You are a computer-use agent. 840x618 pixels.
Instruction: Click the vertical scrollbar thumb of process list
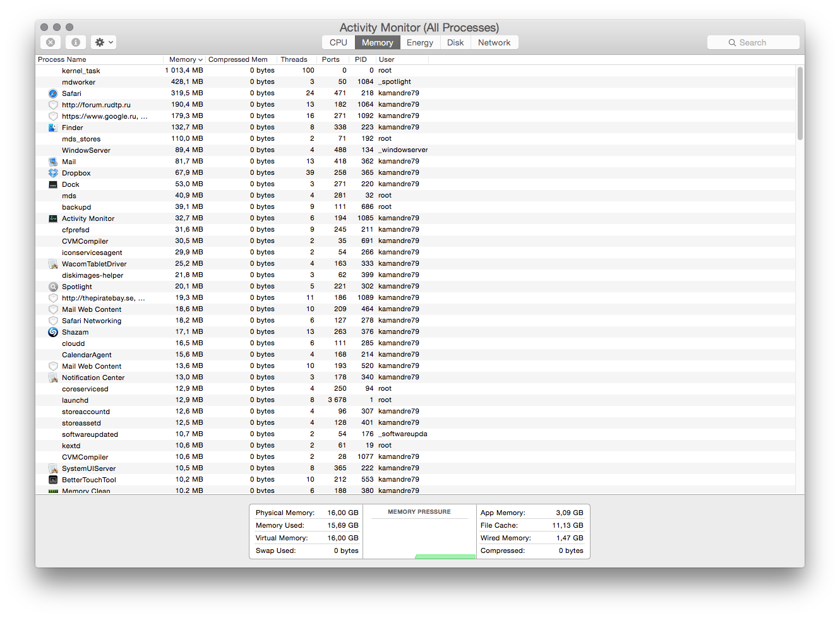[800, 103]
